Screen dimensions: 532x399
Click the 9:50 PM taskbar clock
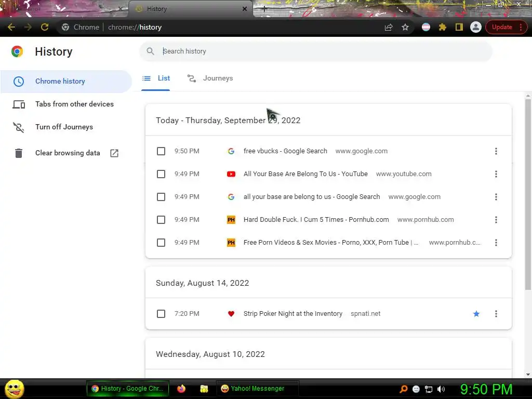click(486, 389)
